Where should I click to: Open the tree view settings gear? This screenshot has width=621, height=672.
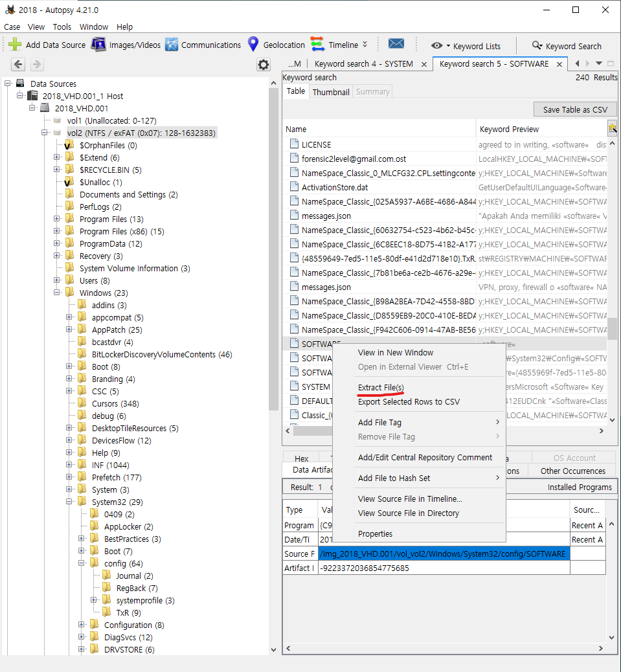click(264, 65)
